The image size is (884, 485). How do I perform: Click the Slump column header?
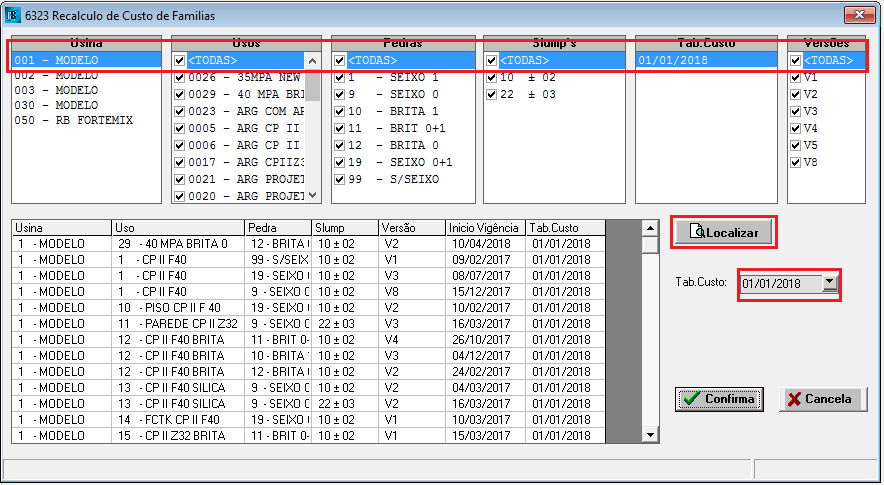[345, 228]
